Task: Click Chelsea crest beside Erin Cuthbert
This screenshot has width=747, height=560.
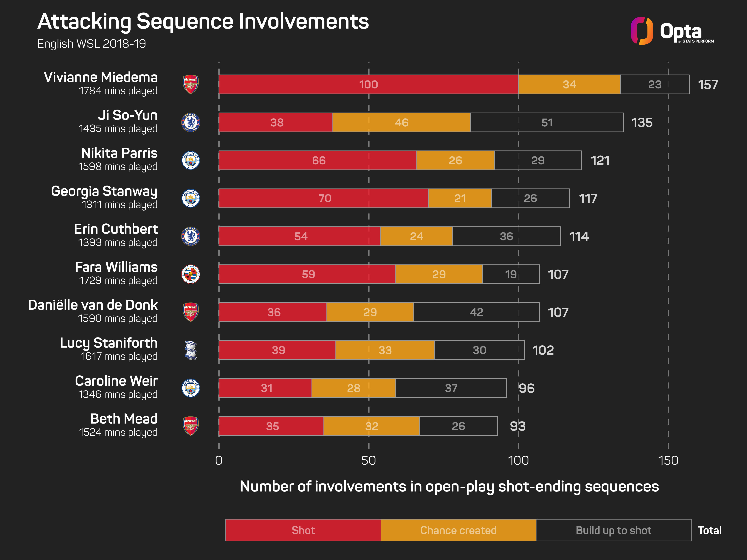Action: pos(190,236)
